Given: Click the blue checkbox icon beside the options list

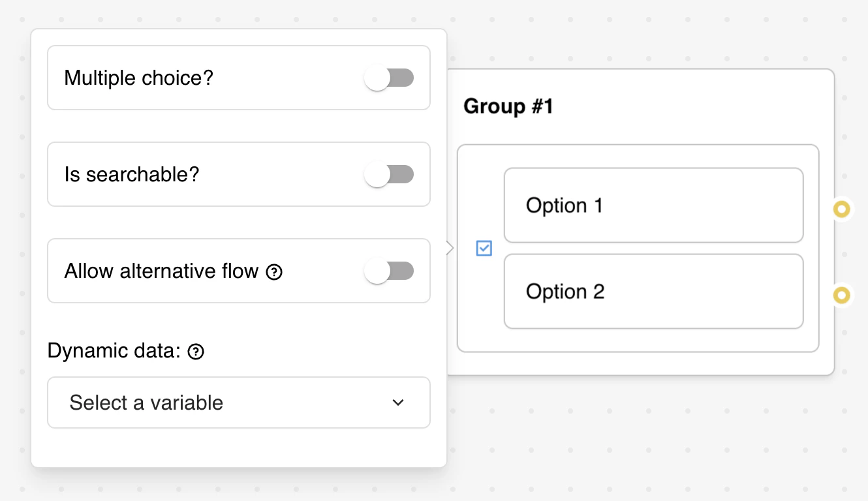Looking at the screenshot, I should click(x=484, y=248).
